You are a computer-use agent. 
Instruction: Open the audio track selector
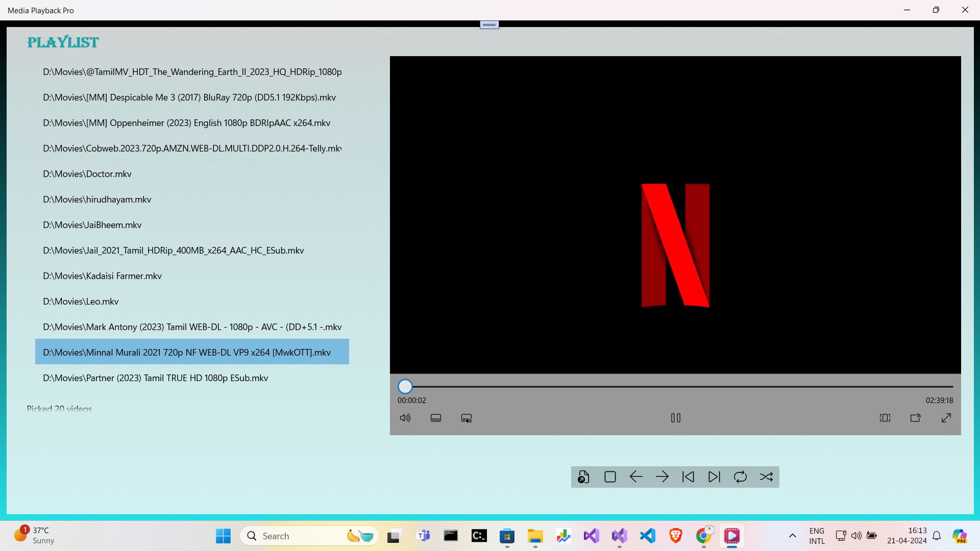coord(467,418)
